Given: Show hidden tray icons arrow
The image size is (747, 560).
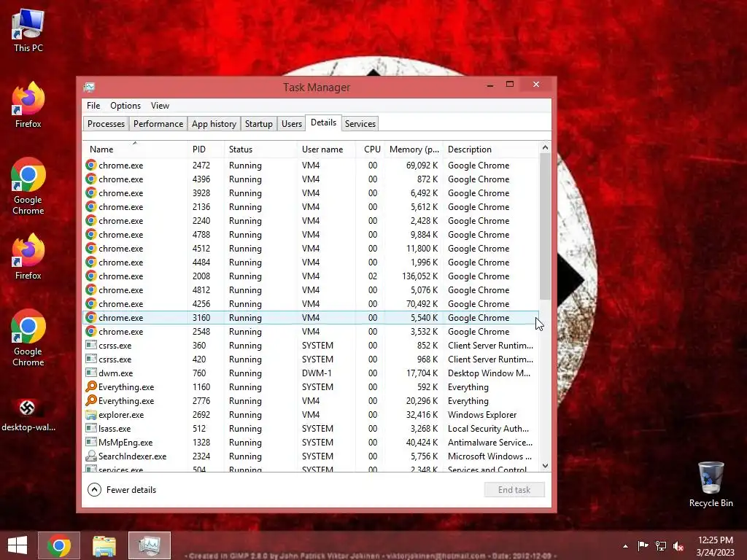Looking at the screenshot, I should coord(625,546).
